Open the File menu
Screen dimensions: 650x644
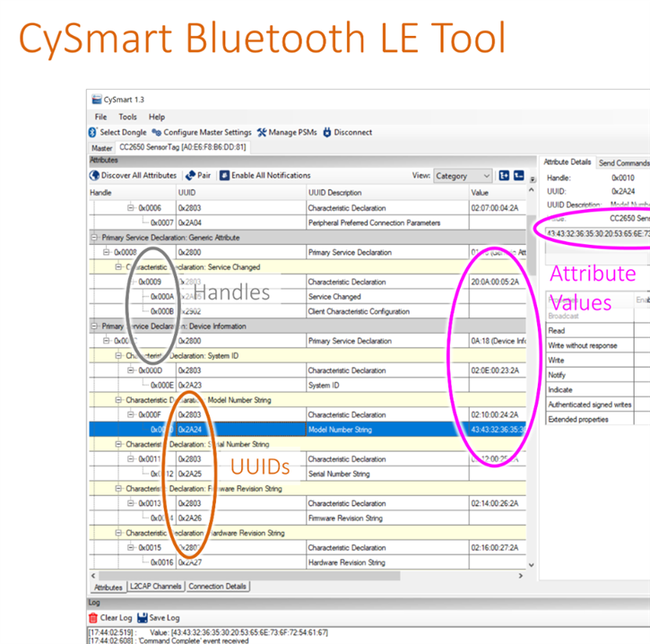[x=100, y=117]
